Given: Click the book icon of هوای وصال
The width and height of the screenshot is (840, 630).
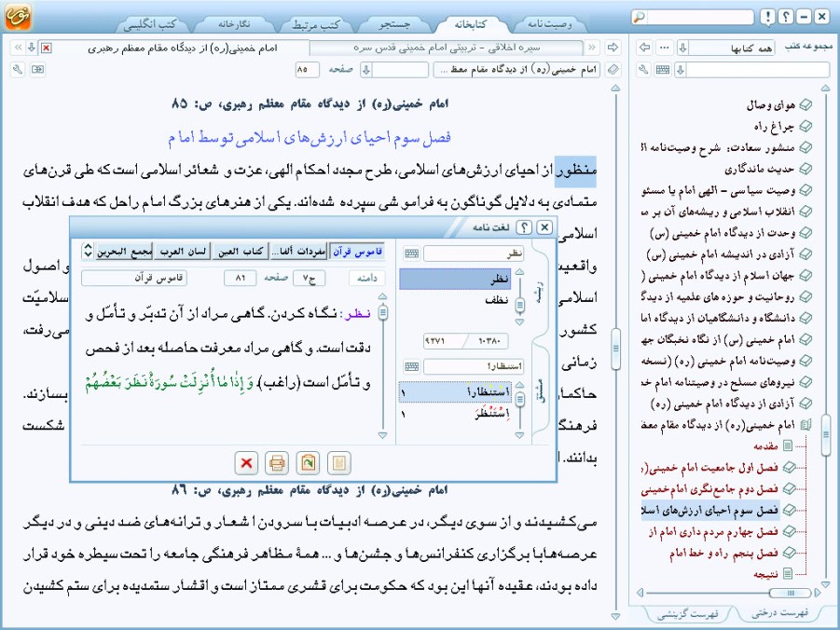Looking at the screenshot, I should [806, 105].
